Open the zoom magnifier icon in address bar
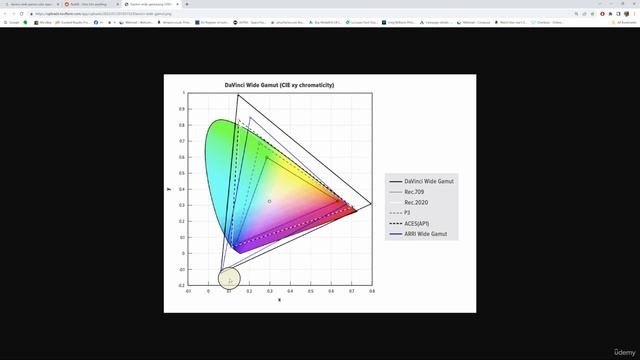The width and height of the screenshot is (640, 360). tap(576, 14)
